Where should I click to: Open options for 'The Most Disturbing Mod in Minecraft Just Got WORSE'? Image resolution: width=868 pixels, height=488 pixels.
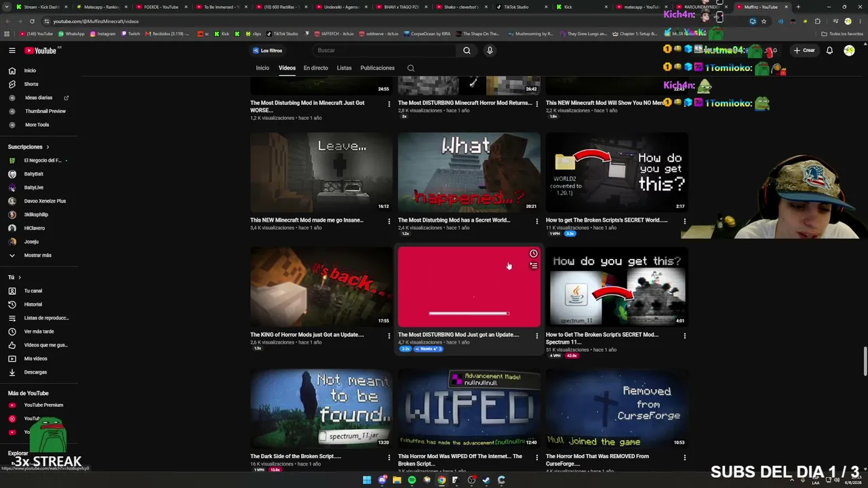(x=389, y=104)
